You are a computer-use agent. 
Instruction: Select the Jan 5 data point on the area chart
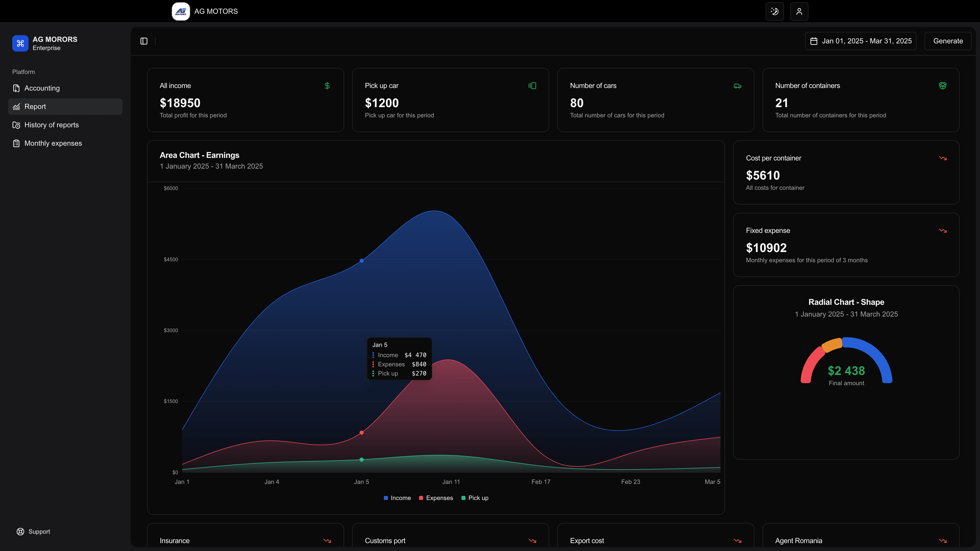pos(361,261)
